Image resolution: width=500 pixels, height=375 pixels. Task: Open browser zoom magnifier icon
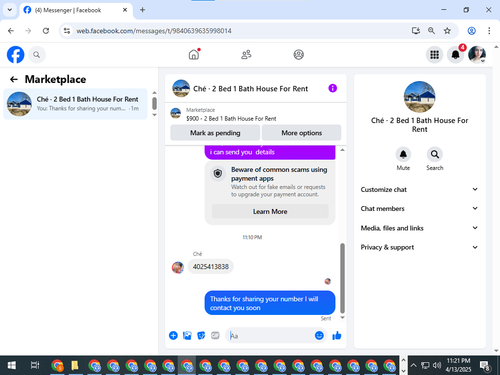click(431, 31)
